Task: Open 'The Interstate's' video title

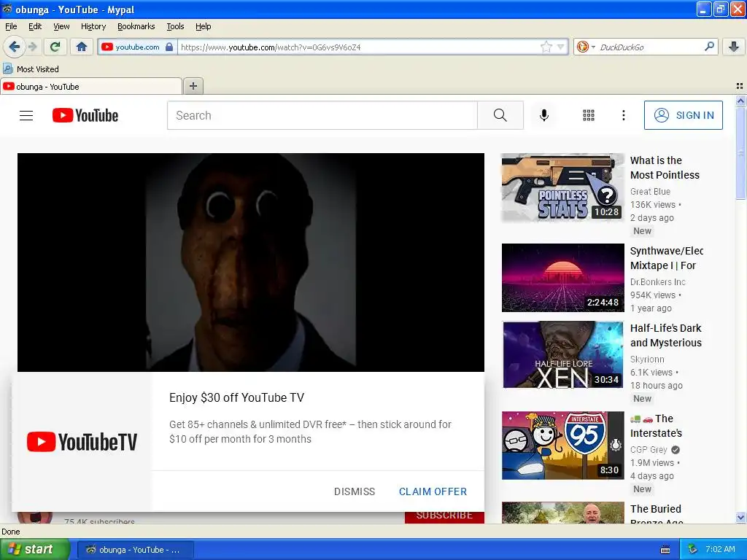Action: (x=656, y=426)
